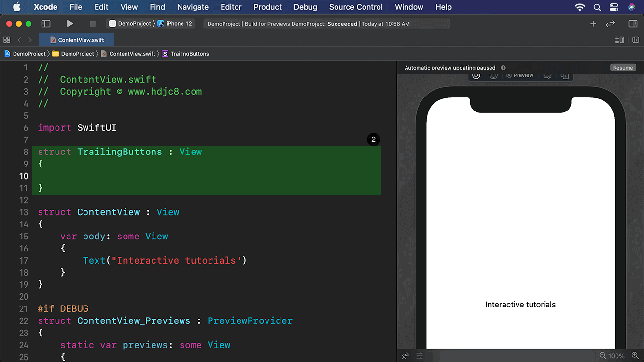Open the File menu
Screen dimensions: 644x362
(76, 7)
